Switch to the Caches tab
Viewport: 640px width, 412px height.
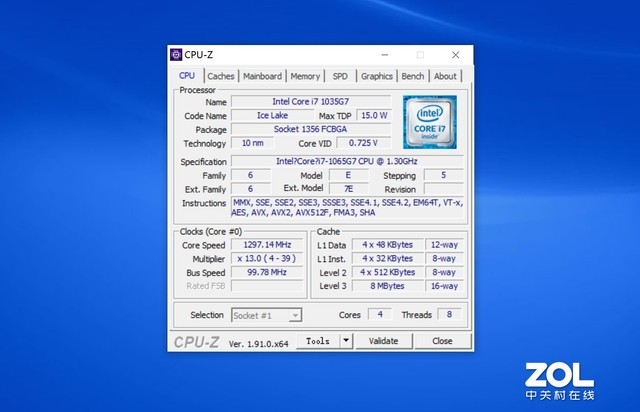[x=221, y=76]
